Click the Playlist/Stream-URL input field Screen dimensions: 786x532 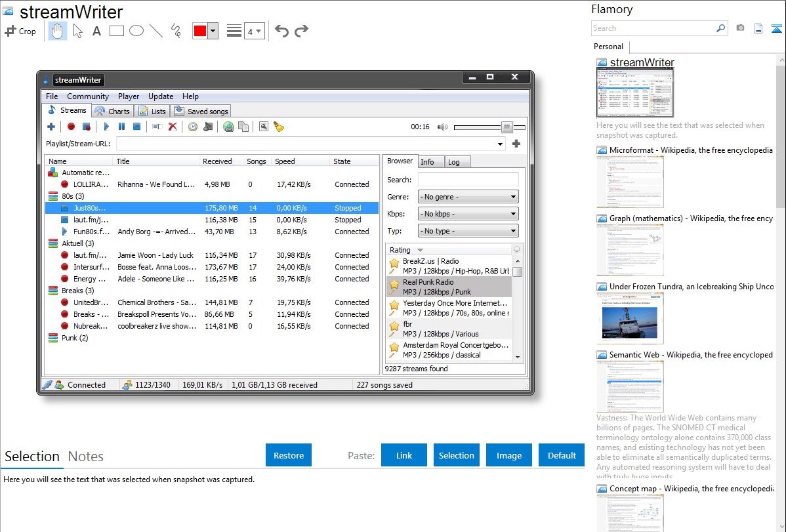tap(306, 144)
